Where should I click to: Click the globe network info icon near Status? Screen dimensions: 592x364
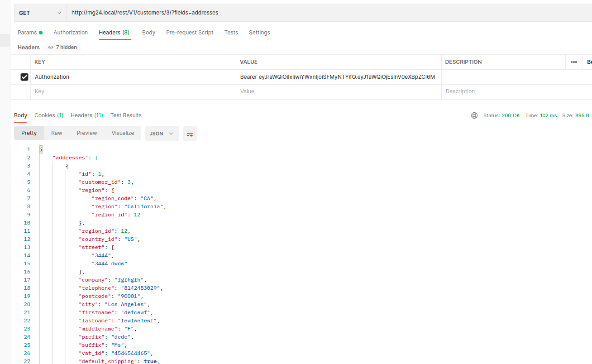pos(474,115)
